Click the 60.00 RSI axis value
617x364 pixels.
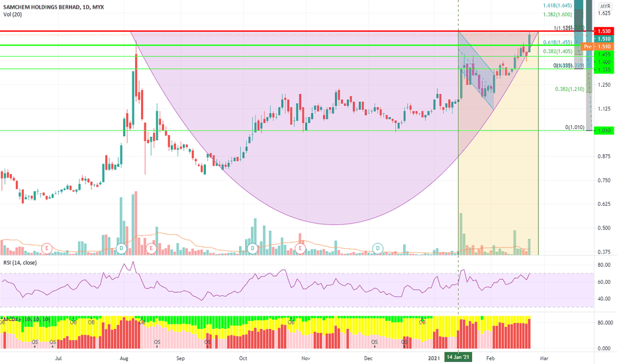(604, 282)
